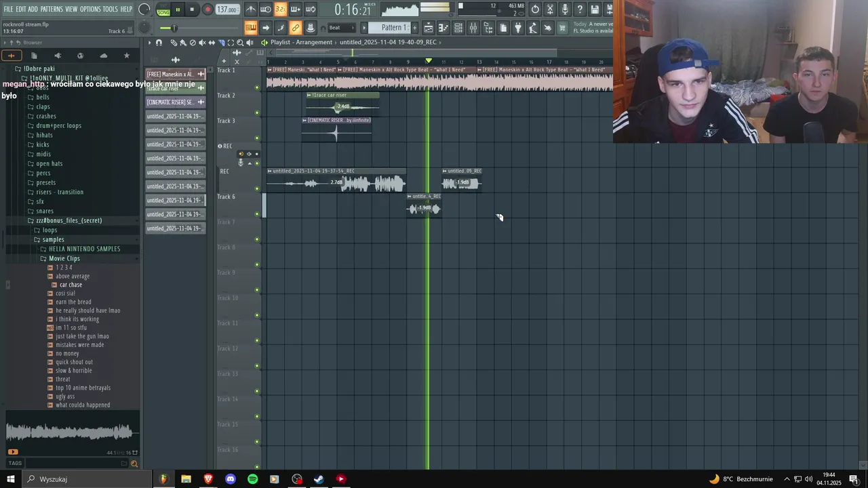Toggle typing keyboard to piano
The width and height of the screenshot is (868, 488).
point(251,28)
